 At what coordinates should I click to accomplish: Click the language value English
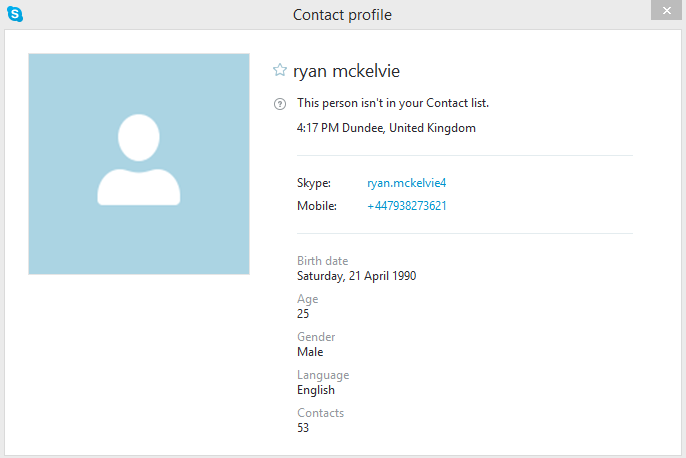coord(316,390)
